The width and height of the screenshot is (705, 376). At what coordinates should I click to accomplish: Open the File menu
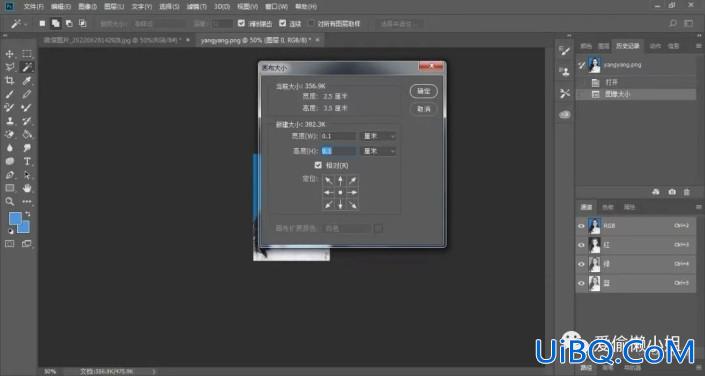(34, 7)
